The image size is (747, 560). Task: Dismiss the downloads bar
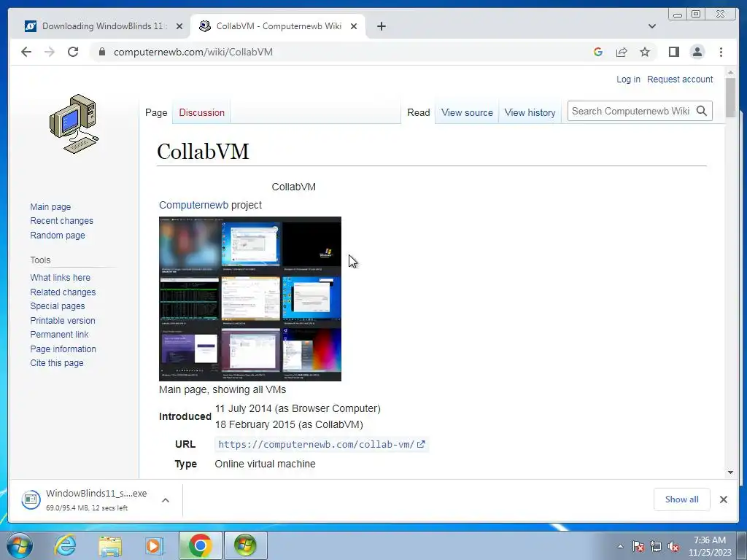point(724,499)
